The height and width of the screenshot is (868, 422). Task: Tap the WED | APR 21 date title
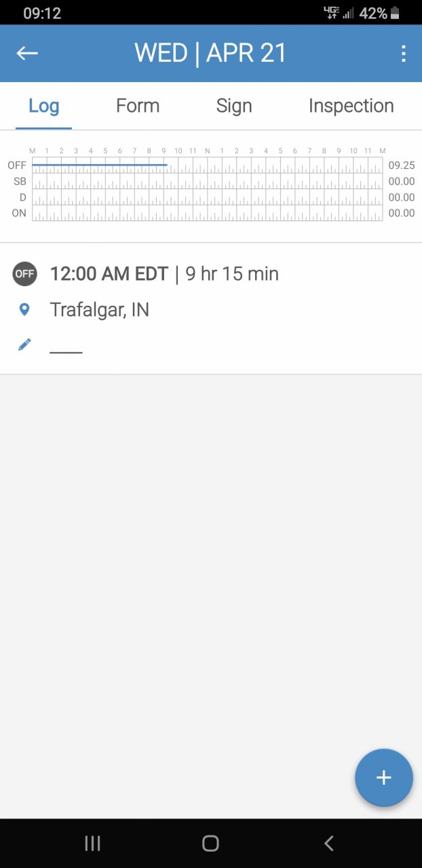point(210,54)
